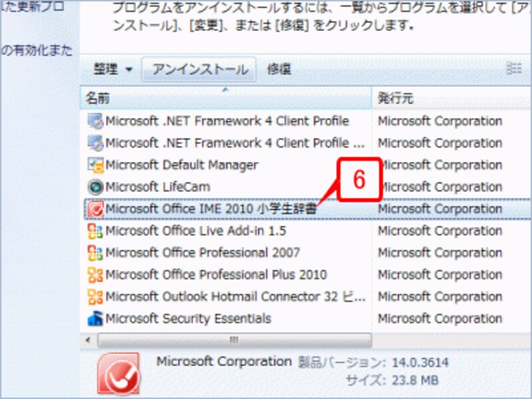Click the Microsoft LifeCam icon

pyautogui.click(x=95, y=187)
